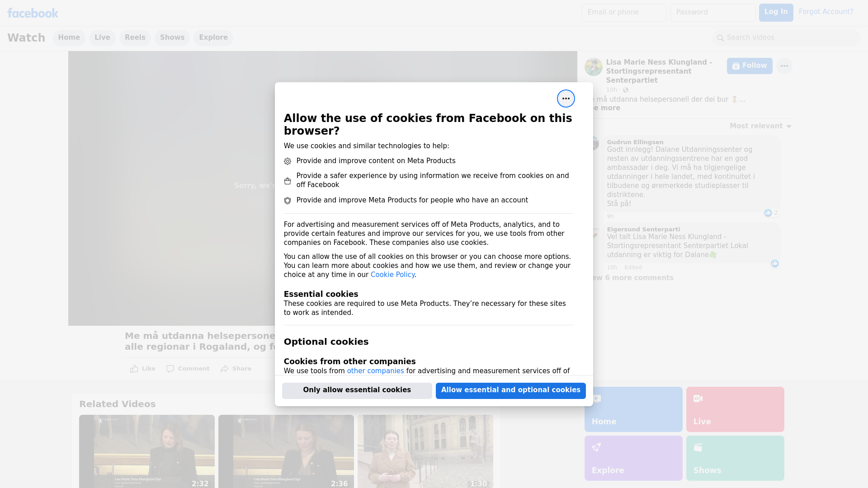
Task: Click Edited label on Eigersund comment
Action: [x=633, y=267]
